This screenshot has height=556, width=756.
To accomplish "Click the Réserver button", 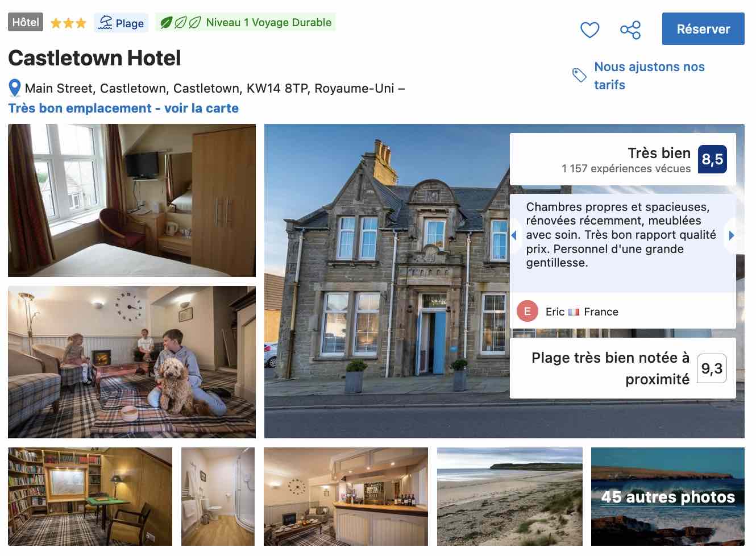I will pyautogui.click(x=703, y=29).
